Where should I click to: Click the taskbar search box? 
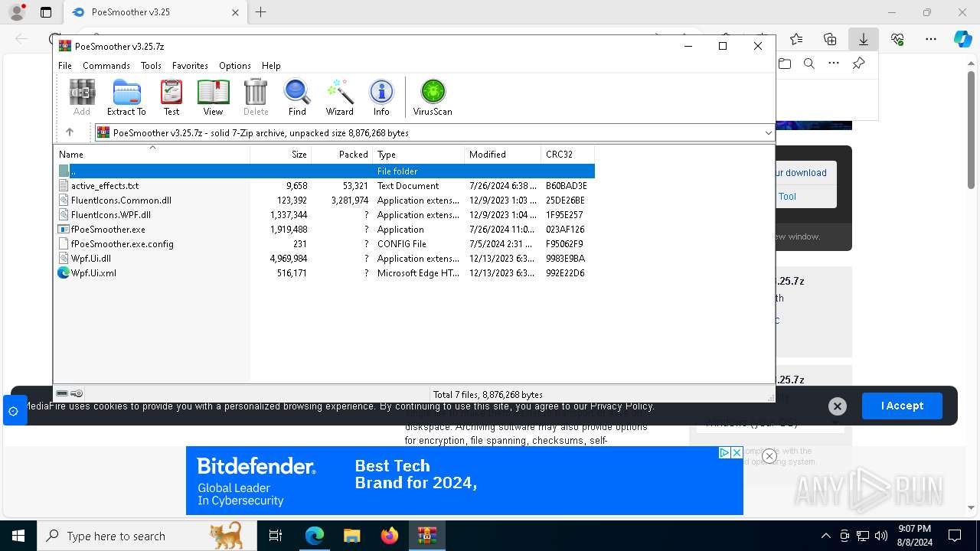[x=147, y=536]
